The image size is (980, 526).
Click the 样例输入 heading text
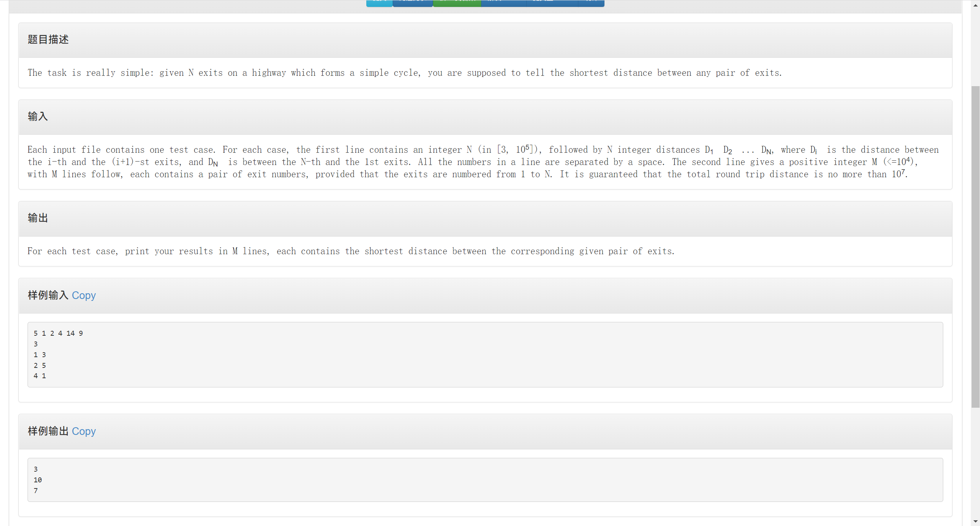48,295
